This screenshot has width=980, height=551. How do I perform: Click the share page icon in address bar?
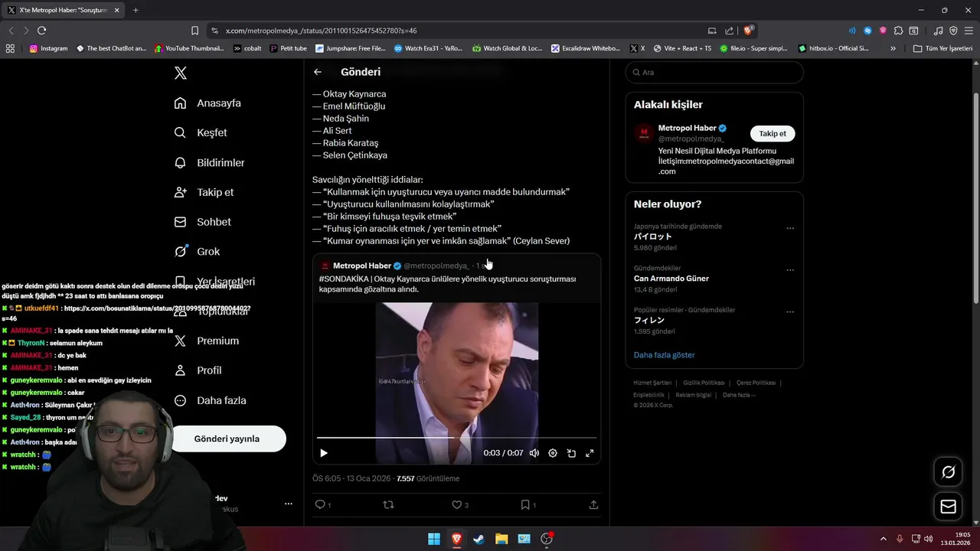click(728, 31)
